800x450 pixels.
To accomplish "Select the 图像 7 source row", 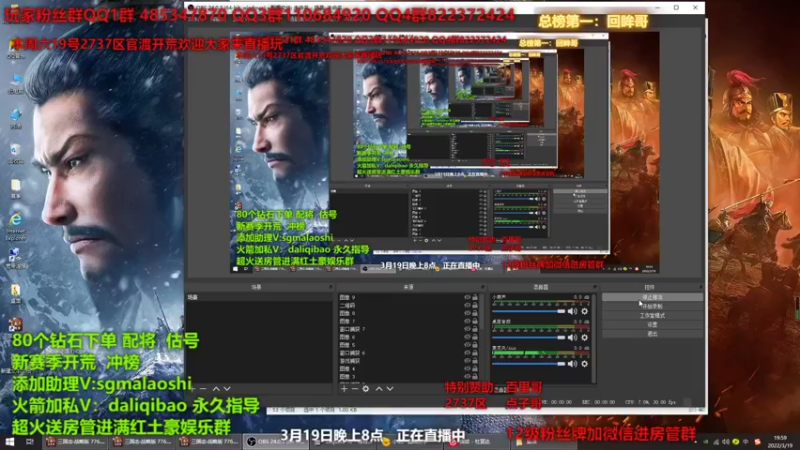I will pyautogui.click(x=409, y=321).
